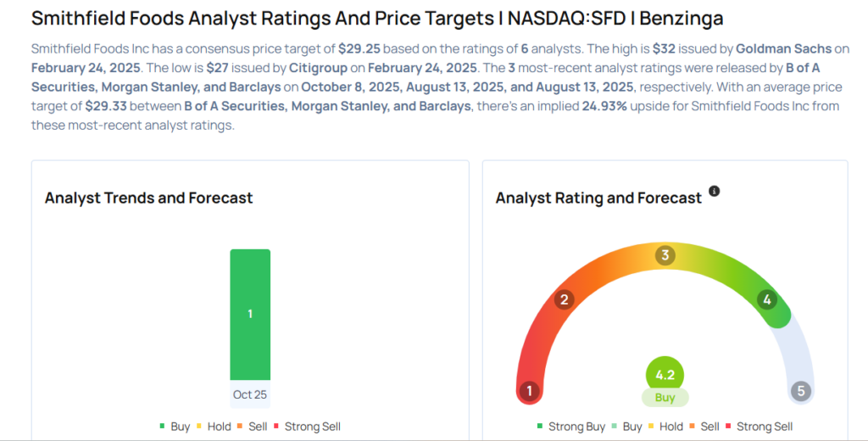
Task: Hide Strong Sell series in Analyst Trends legend
Action: (x=307, y=427)
